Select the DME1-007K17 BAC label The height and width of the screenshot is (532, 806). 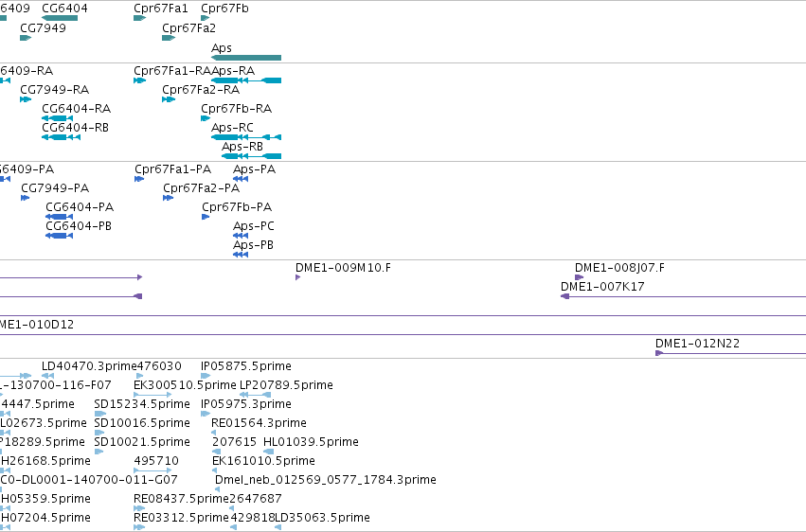click(x=602, y=287)
